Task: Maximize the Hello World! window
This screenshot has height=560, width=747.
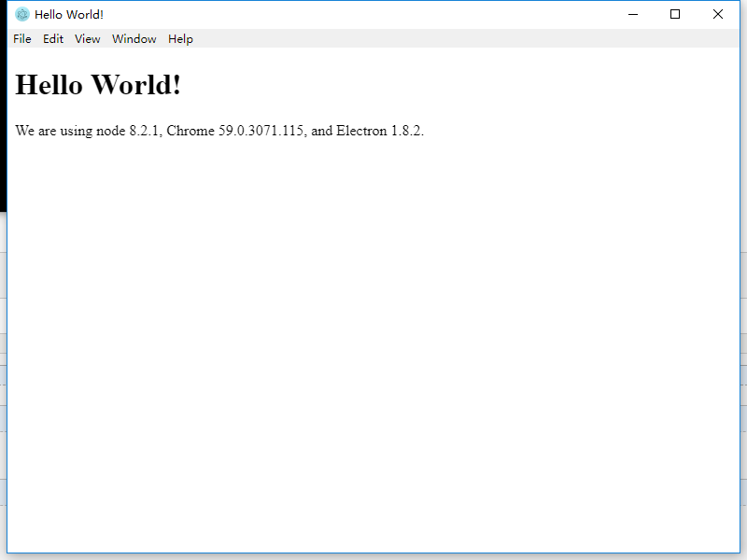Action: point(675,14)
